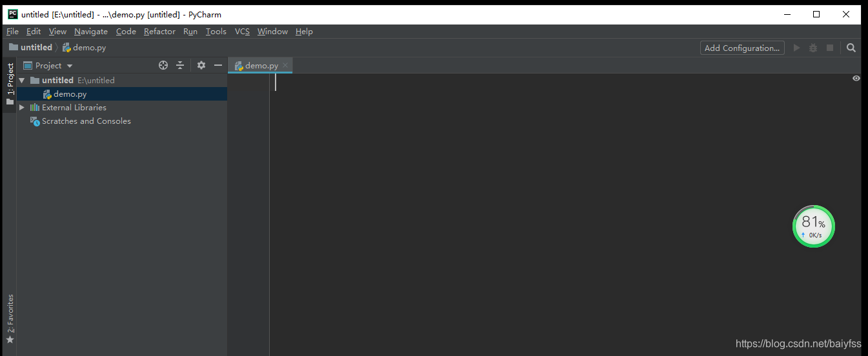Click the untitled breadcrumb in navigation bar
The image size is (868, 356).
(x=30, y=47)
